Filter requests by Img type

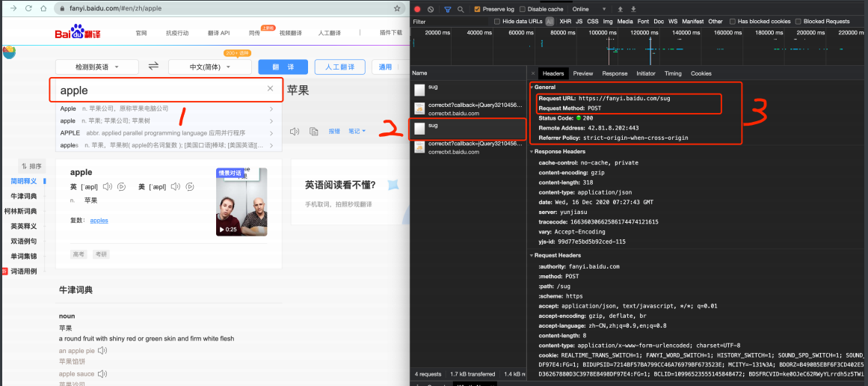pyautogui.click(x=608, y=22)
